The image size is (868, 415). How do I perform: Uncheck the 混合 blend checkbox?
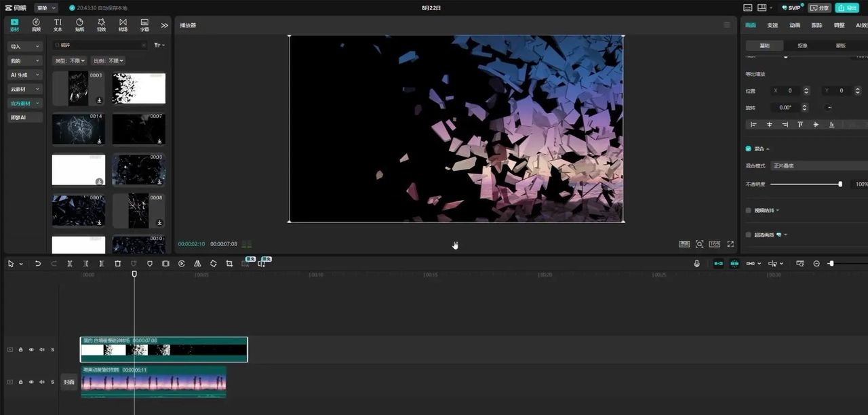749,149
